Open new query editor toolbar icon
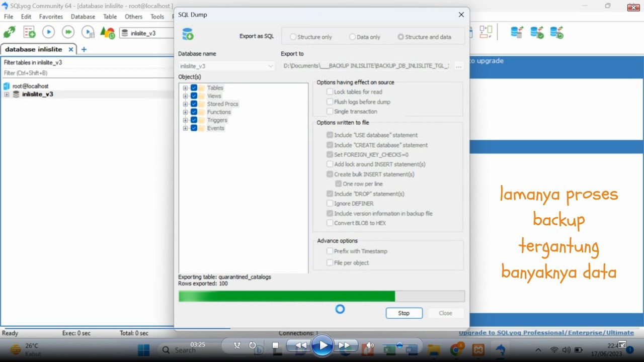 click(29, 32)
